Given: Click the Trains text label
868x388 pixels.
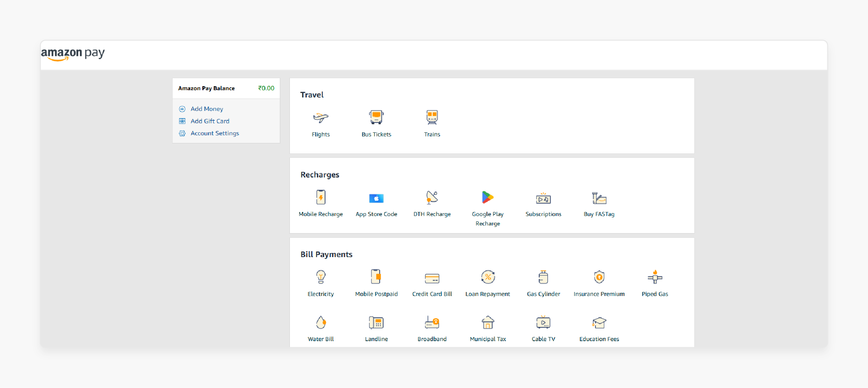Looking at the screenshot, I should pyautogui.click(x=432, y=135).
